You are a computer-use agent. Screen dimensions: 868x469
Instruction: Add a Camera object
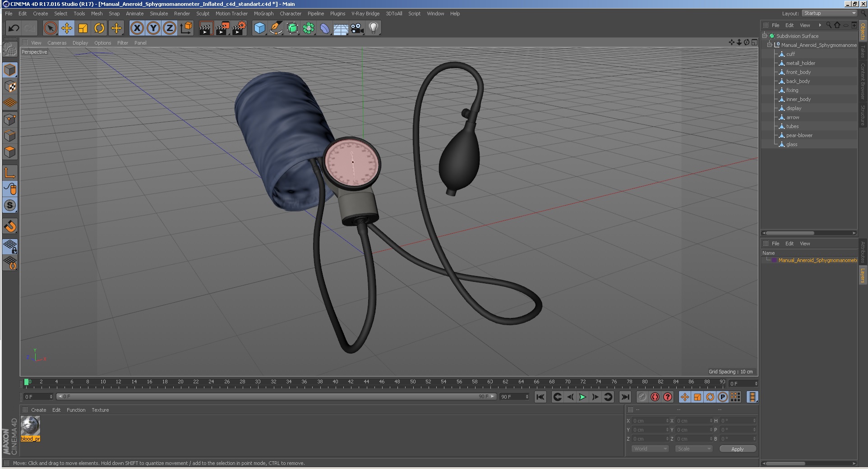[x=357, y=28]
